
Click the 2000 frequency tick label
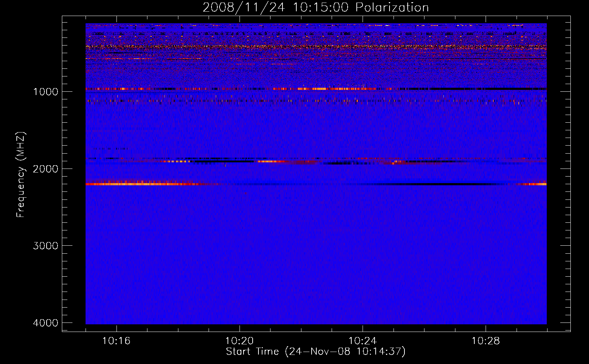point(46,169)
